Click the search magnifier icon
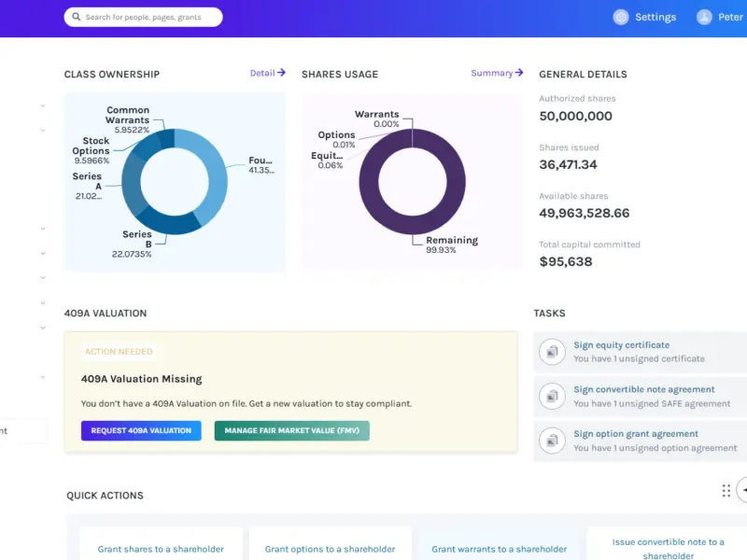Viewport: 747px width, 560px height. point(77,17)
